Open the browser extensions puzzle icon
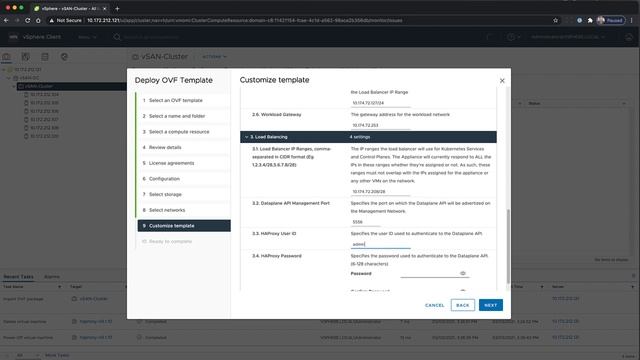This screenshot has width=640, height=360. pos(590,20)
